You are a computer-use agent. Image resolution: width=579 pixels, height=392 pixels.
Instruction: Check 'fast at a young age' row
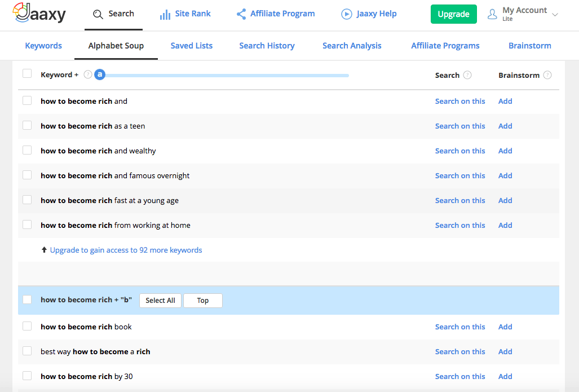click(x=27, y=200)
